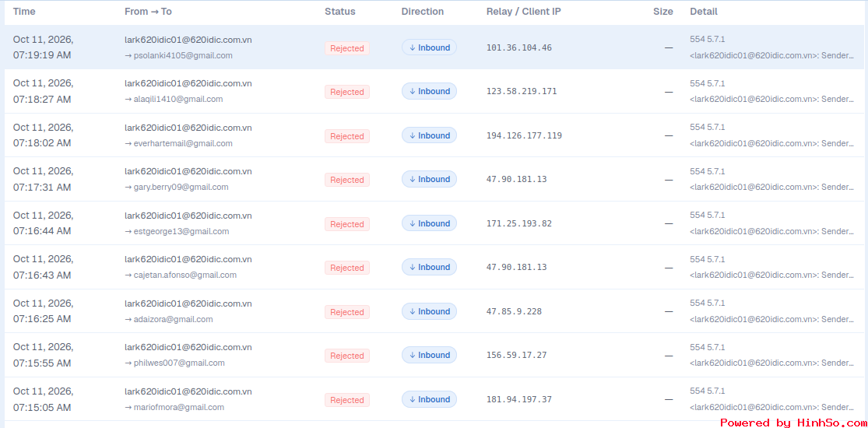
Task: Click the Inbound badge for psolanki4105@gmail.com row
Action: click(x=429, y=47)
